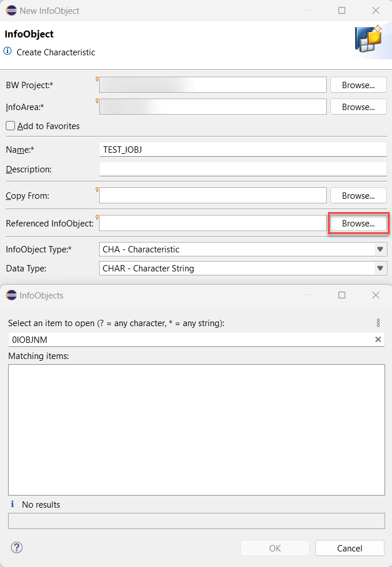Open help via the question mark icon
This screenshot has height=567, width=392.
coord(17,547)
